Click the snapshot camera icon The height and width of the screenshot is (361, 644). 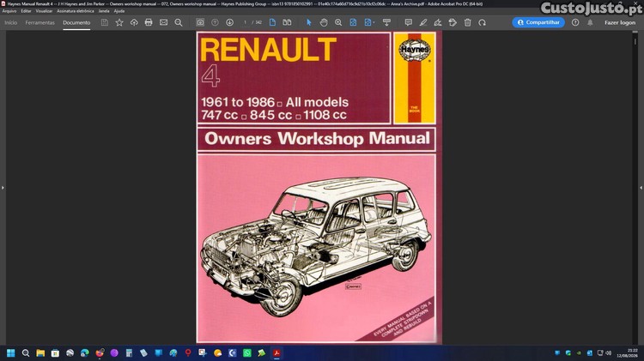[200, 22]
